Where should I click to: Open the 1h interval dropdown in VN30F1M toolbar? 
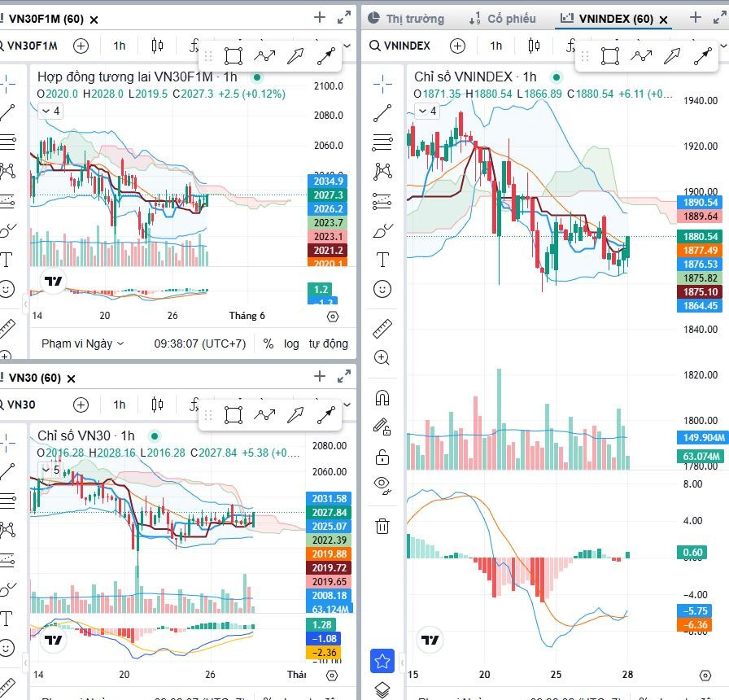[120, 46]
